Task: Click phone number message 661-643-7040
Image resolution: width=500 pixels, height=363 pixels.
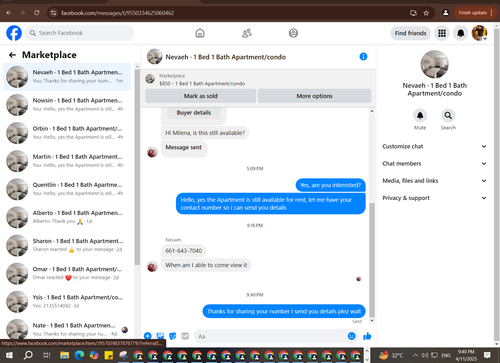Action: click(x=184, y=251)
